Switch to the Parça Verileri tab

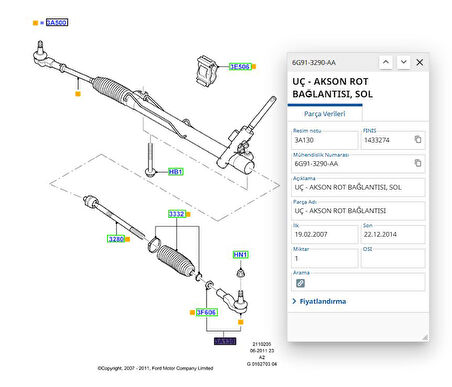coord(325,114)
